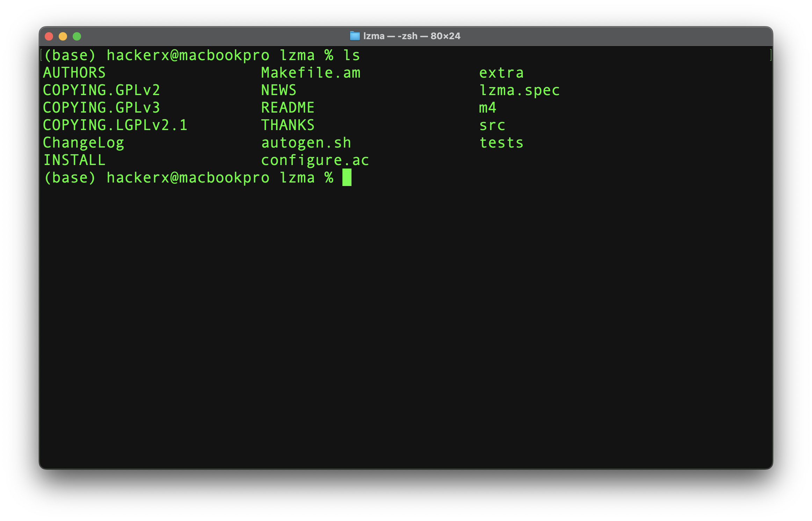Click the lzma.spec file name
812x521 pixels.
520,91
